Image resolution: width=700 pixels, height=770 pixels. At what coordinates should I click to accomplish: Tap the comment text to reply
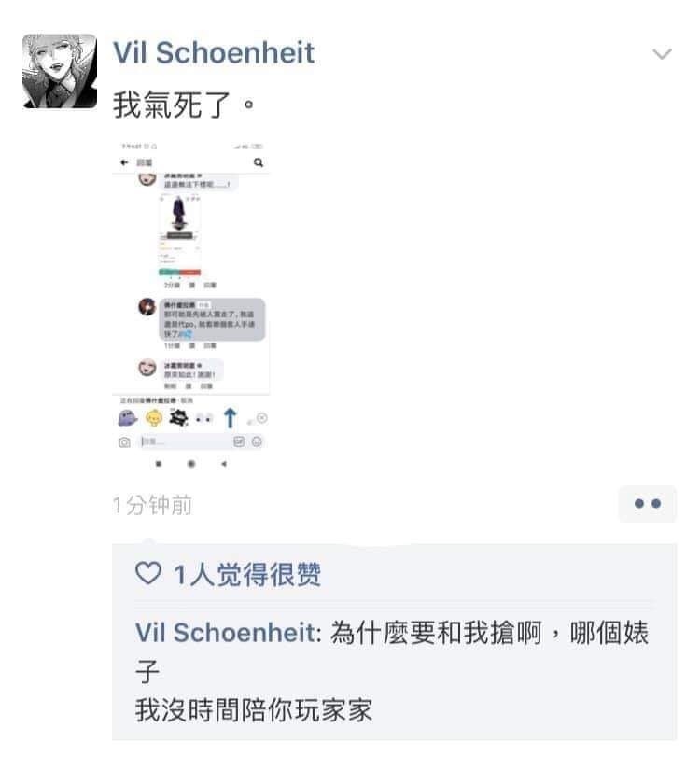[393, 671]
